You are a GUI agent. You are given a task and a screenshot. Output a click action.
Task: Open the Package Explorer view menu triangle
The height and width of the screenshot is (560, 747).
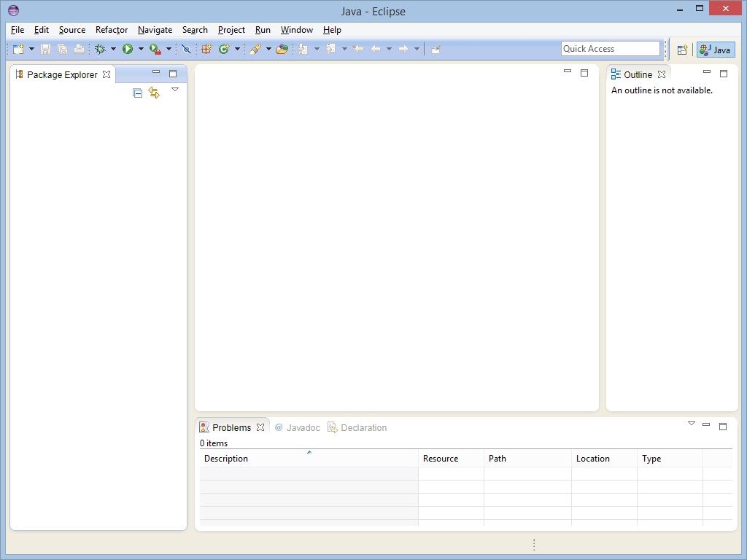pyautogui.click(x=175, y=90)
